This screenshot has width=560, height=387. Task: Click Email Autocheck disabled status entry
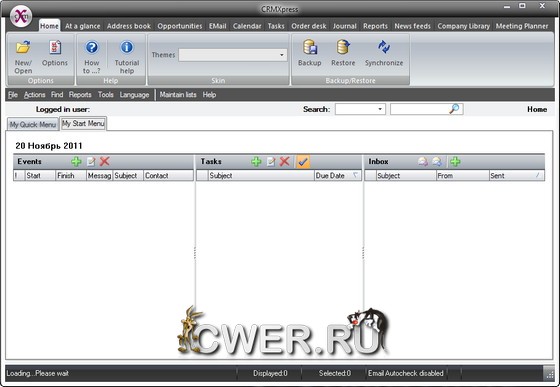tap(406, 373)
